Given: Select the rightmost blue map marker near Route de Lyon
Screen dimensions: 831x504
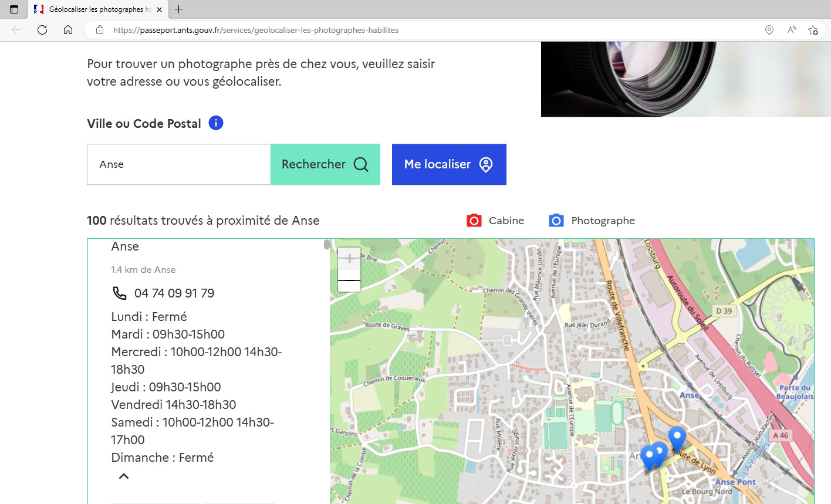Looking at the screenshot, I should coord(677,438).
